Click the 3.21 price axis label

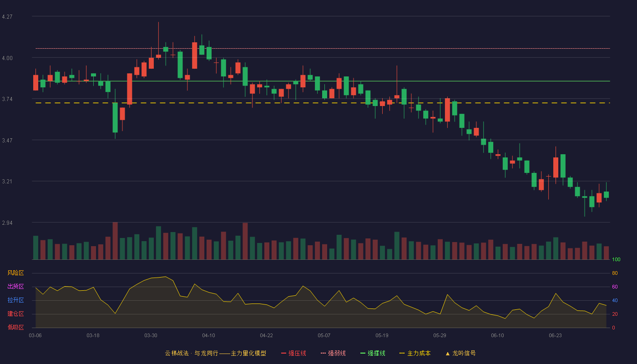pos(7,182)
